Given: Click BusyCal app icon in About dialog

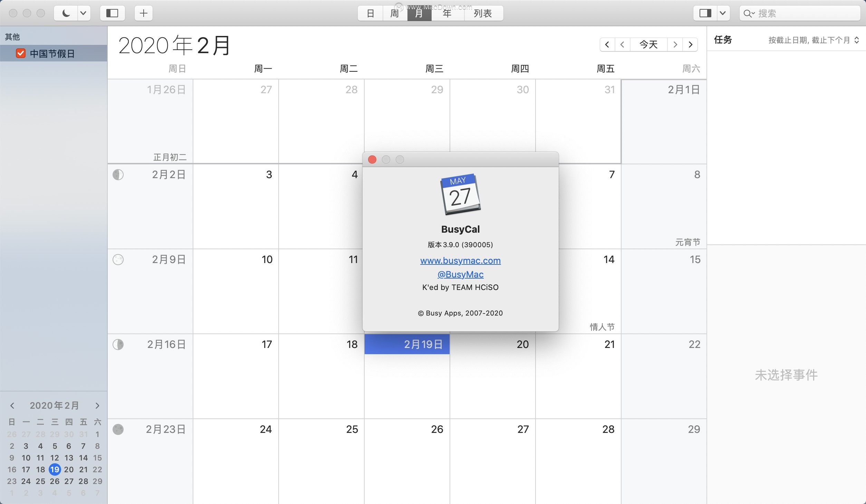Looking at the screenshot, I should (x=460, y=194).
